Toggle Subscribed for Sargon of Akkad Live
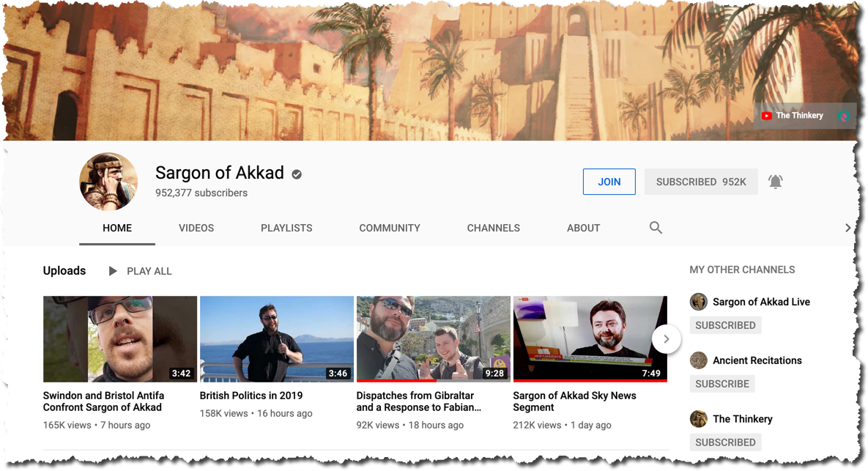 coord(726,325)
